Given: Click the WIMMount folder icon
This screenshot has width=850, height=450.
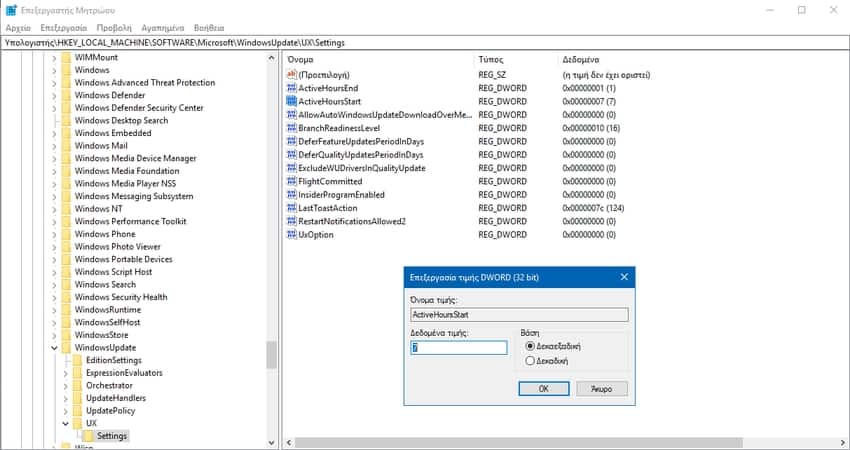Looking at the screenshot, I should point(66,57).
